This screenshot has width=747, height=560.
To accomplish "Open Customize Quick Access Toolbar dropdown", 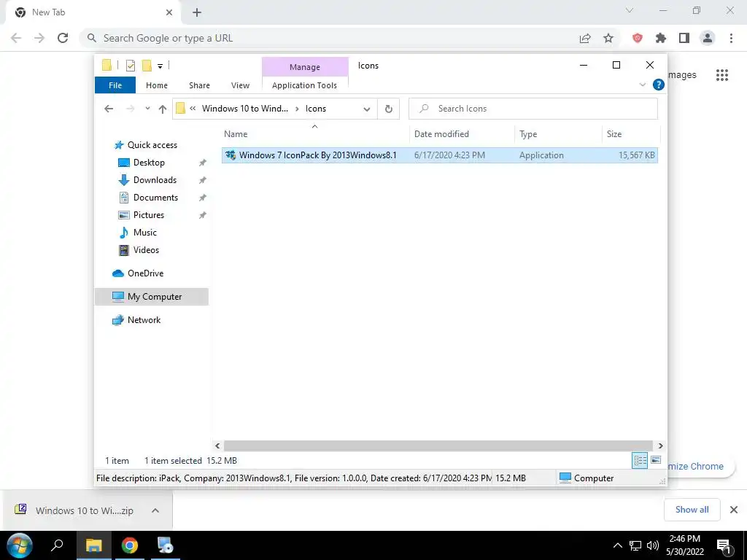I will (160, 66).
